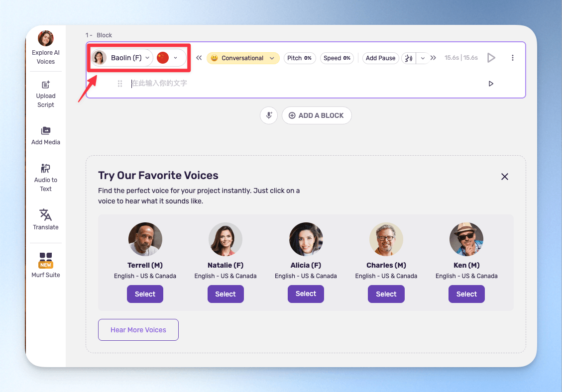Open the new Murf Suite
Viewport: 562px width, 392px height.
[x=45, y=266]
